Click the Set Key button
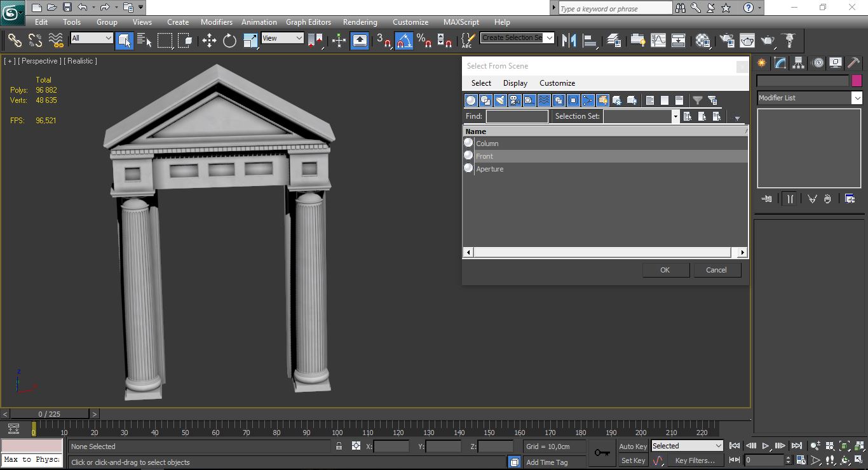 tap(633, 460)
